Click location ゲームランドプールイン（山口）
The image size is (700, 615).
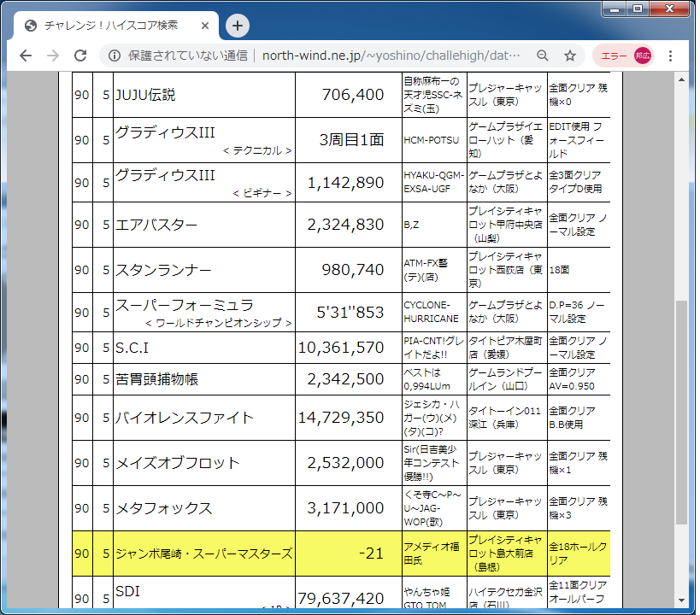(505, 379)
